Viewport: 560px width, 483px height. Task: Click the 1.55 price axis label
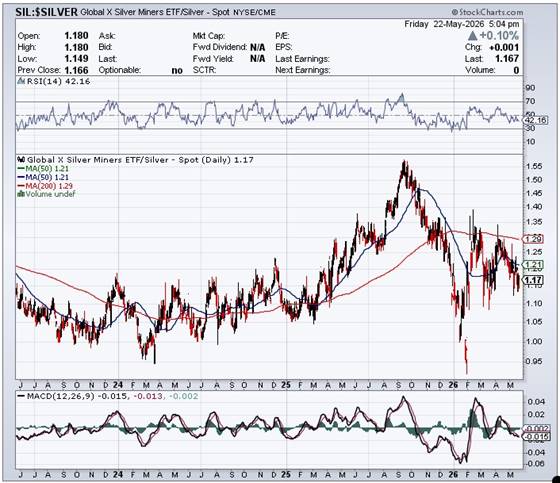point(534,166)
